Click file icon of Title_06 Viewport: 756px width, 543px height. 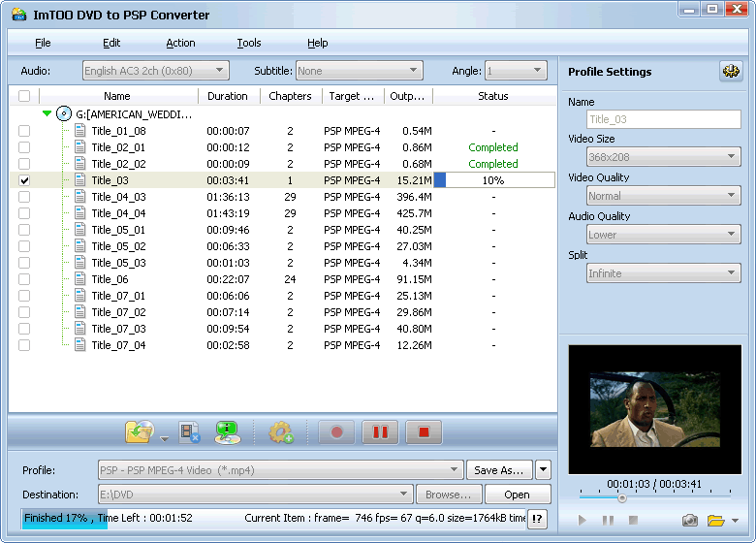(80, 279)
